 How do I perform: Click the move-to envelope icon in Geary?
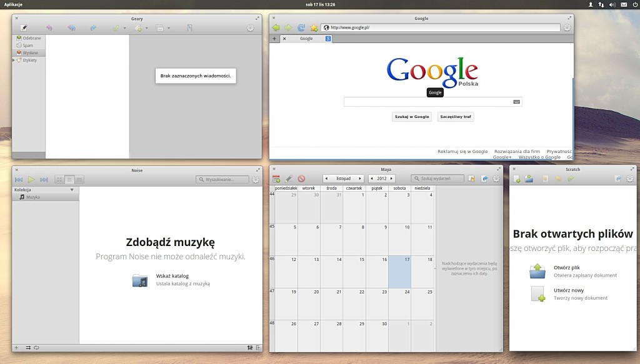pyautogui.click(x=160, y=28)
